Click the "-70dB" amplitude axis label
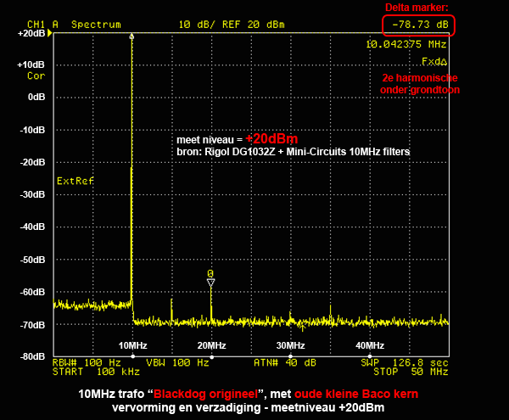The image size is (509, 420). (x=32, y=325)
